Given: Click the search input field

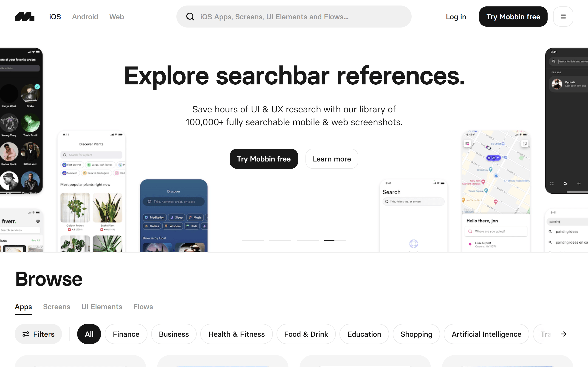Looking at the screenshot, I should 294,17.
